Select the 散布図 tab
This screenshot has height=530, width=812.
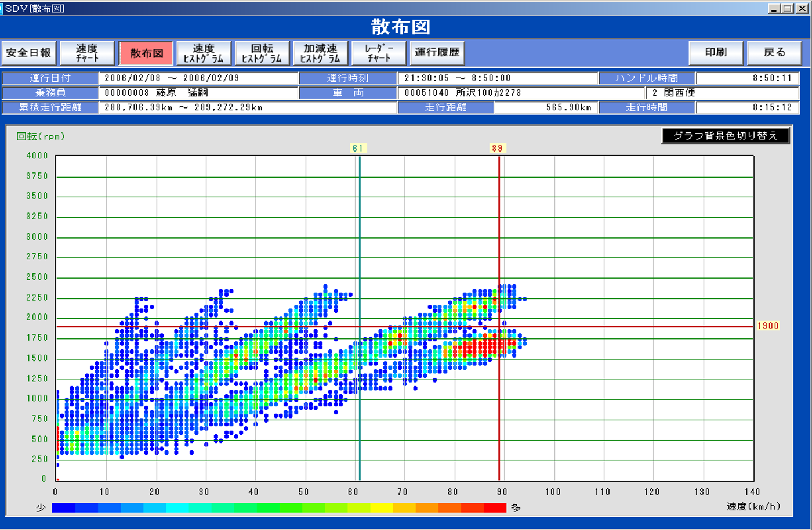(146, 53)
